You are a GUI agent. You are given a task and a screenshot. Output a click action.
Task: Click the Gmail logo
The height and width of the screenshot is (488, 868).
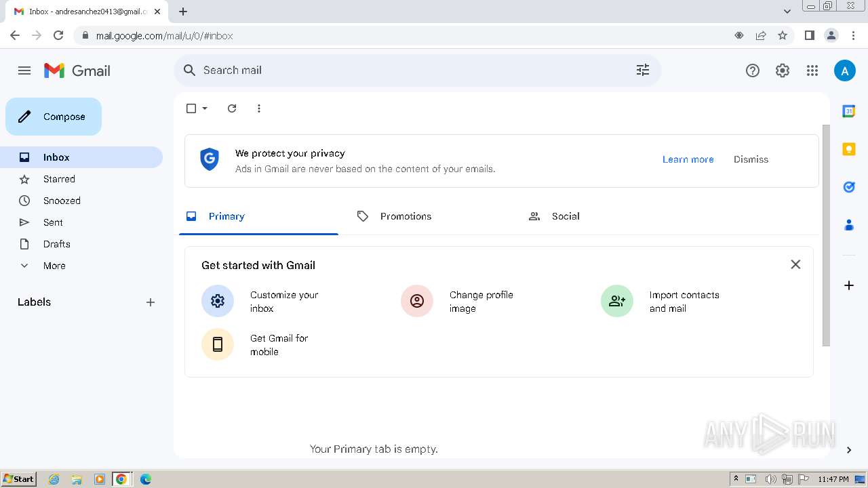pos(77,70)
